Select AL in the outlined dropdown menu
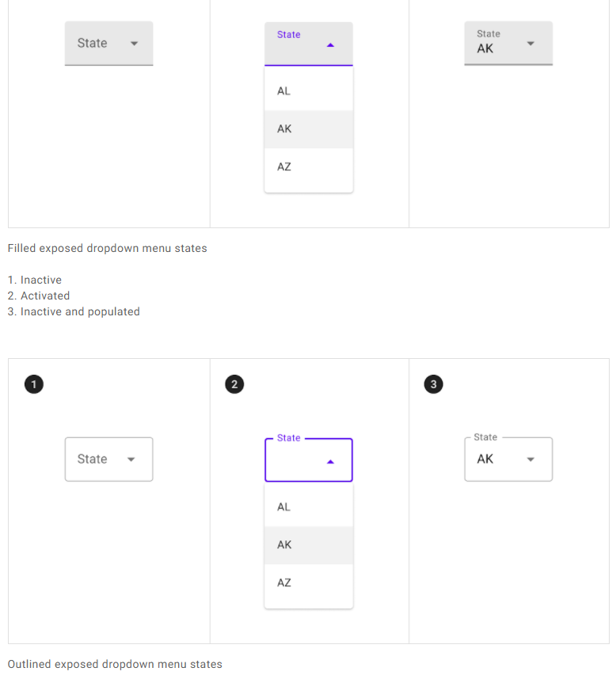616x679 pixels. [308, 506]
